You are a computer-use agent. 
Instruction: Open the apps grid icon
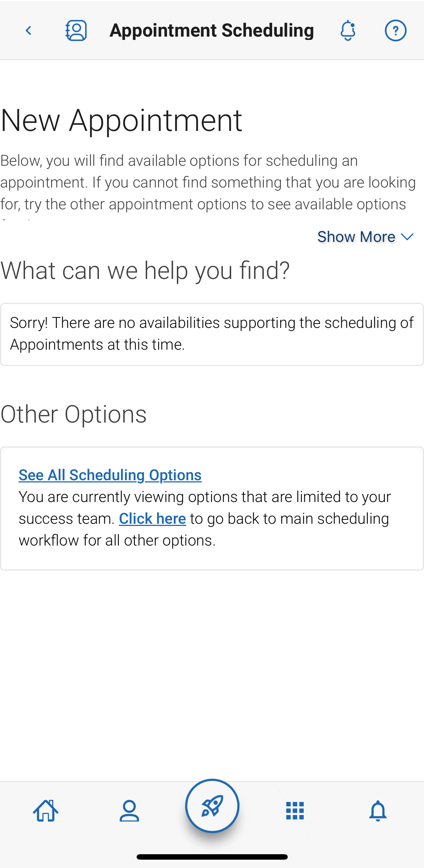point(295,811)
